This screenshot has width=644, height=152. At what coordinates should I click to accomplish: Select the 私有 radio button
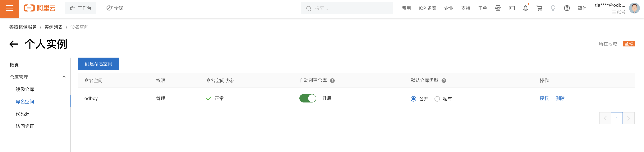click(437, 99)
